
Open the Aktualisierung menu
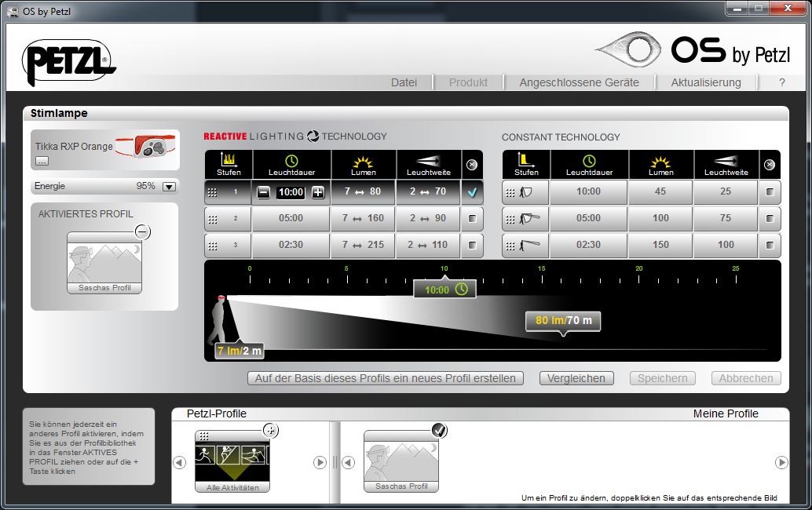click(x=706, y=82)
